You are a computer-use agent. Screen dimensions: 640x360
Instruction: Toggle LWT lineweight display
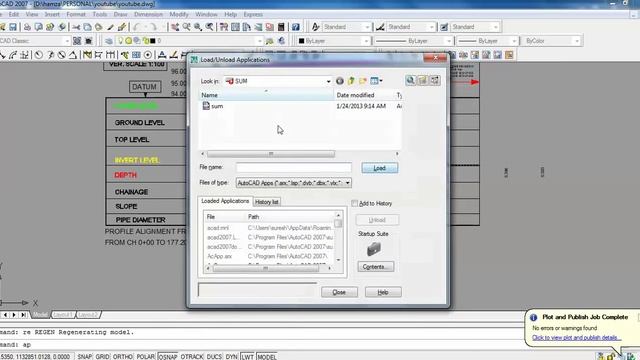coord(247,357)
